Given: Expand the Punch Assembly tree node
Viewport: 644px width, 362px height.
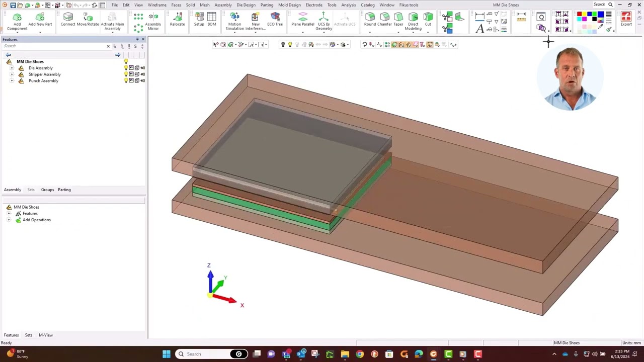Looking at the screenshot, I should click(12, 80).
